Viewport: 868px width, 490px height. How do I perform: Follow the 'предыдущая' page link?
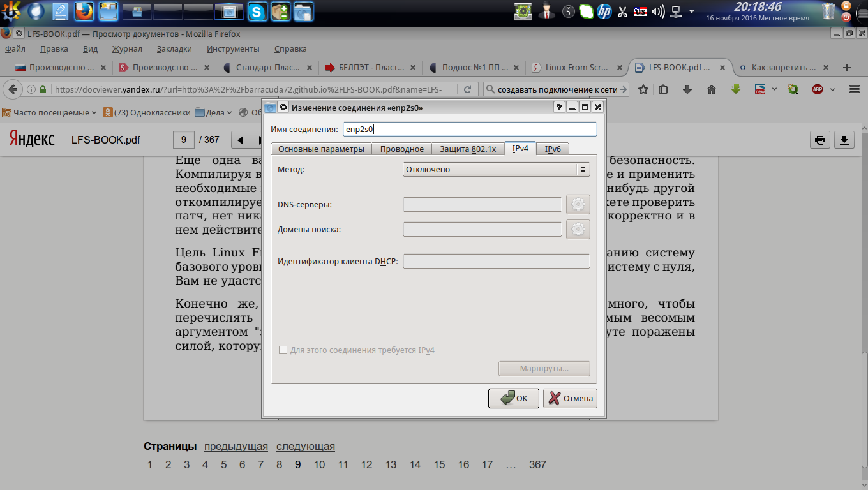tap(236, 447)
